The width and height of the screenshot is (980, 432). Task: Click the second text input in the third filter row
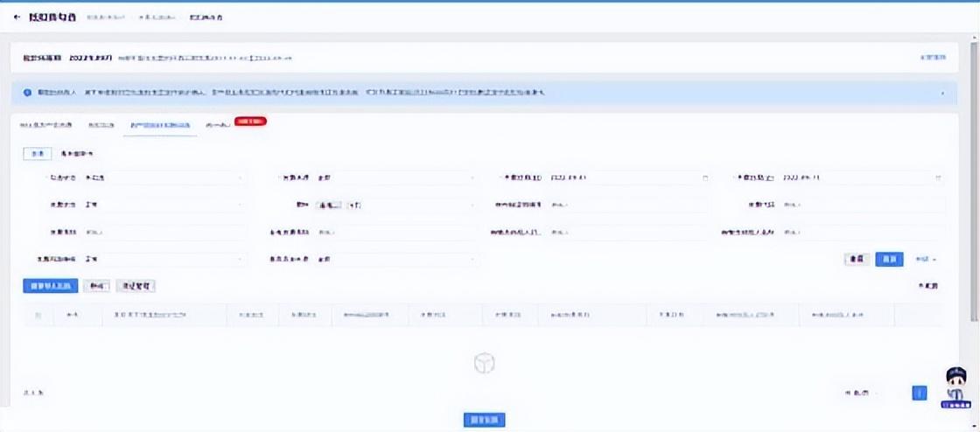tap(397, 232)
